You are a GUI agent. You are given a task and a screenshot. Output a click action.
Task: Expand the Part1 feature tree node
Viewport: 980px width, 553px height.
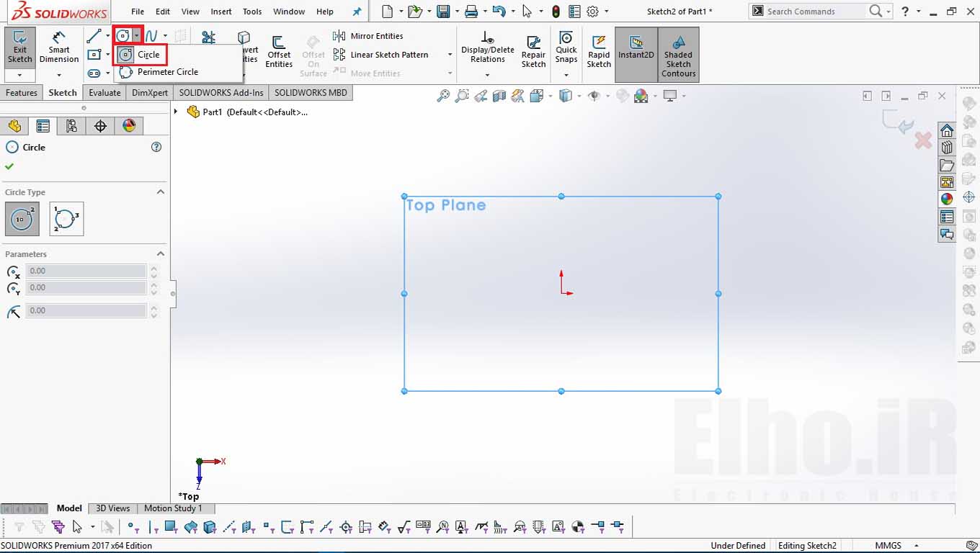tap(176, 112)
